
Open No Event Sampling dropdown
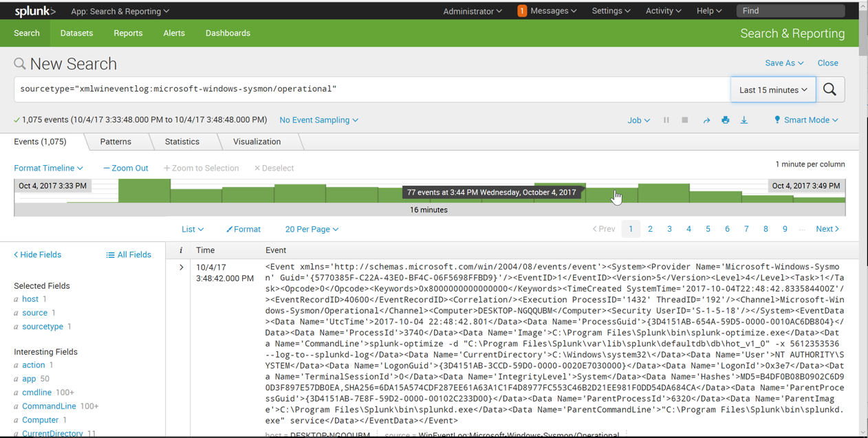click(x=318, y=120)
